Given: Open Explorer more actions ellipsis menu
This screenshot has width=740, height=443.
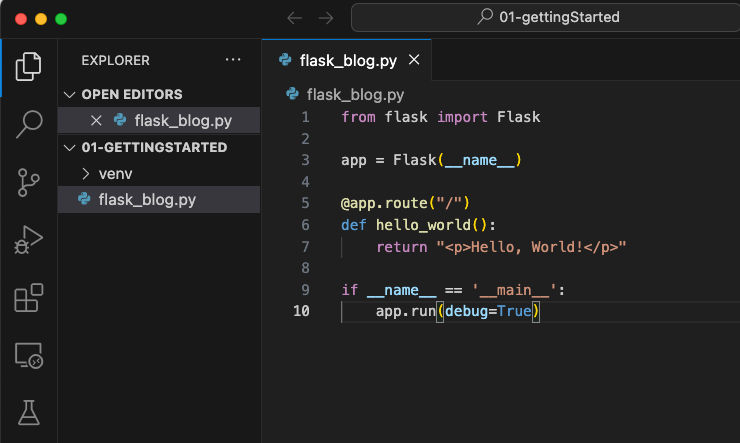Looking at the screenshot, I should [x=233, y=60].
